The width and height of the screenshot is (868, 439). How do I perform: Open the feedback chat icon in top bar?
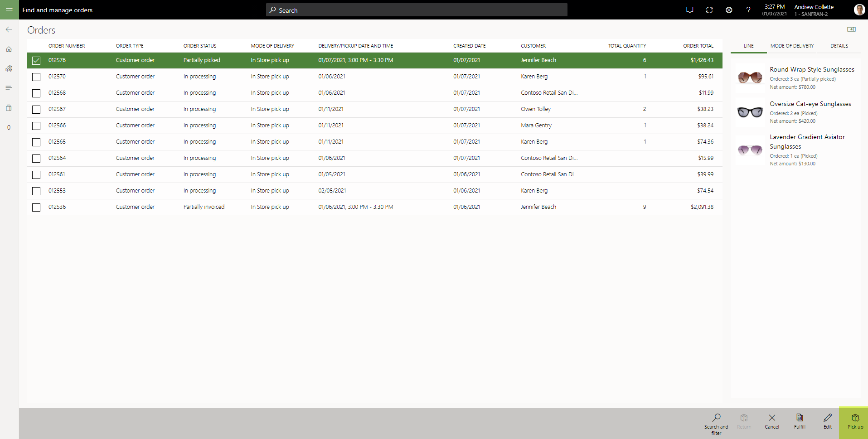tap(690, 10)
